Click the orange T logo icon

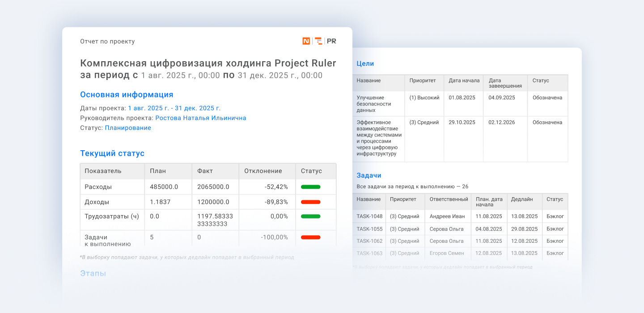point(318,41)
